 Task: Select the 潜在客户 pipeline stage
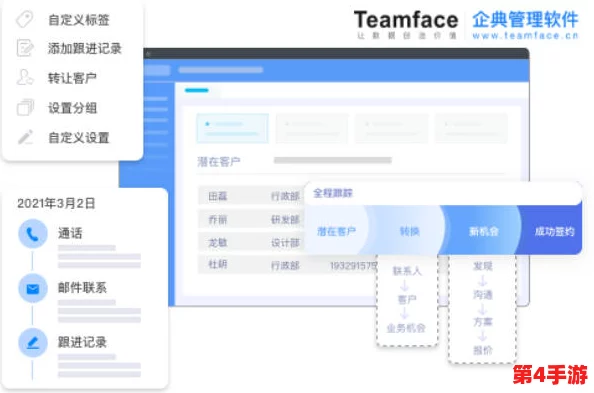tap(336, 231)
